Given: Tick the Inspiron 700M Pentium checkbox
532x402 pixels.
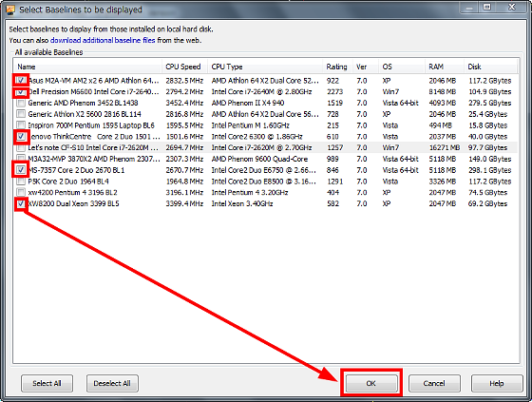Looking at the screenshot, I should [21, 125].
